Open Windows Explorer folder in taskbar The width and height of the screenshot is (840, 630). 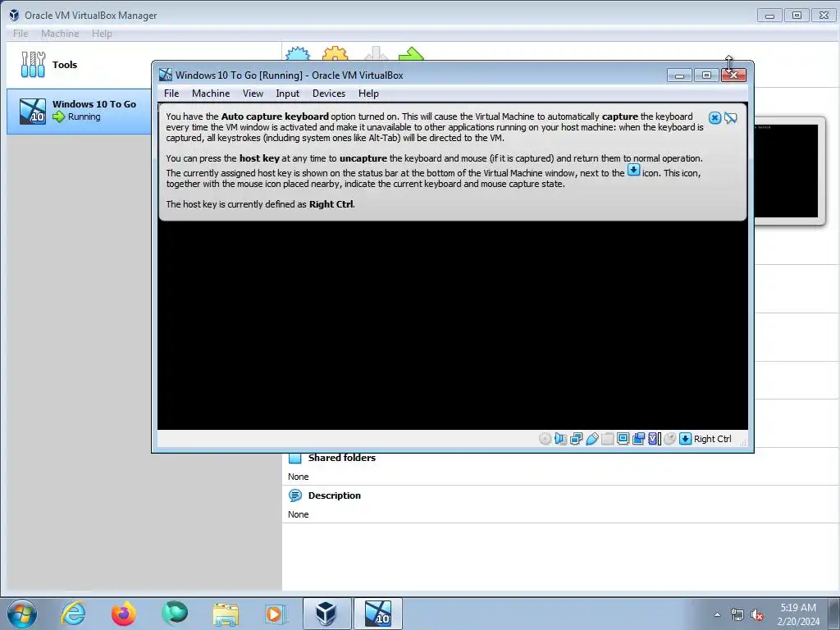click(226, 614)
